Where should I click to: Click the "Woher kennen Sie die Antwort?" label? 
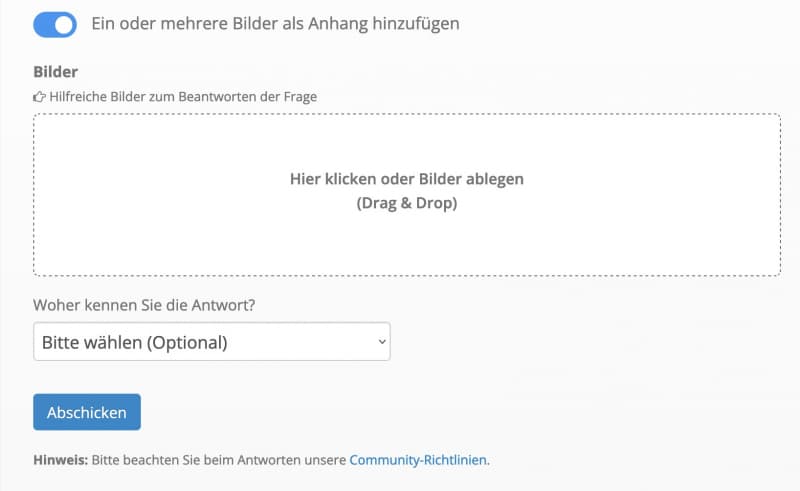point(144,305)
